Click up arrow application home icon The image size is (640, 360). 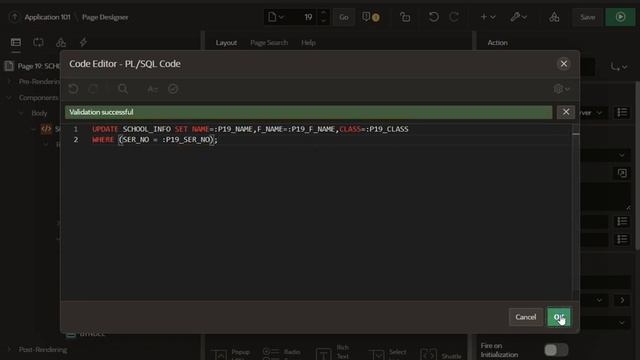(14, 17)
